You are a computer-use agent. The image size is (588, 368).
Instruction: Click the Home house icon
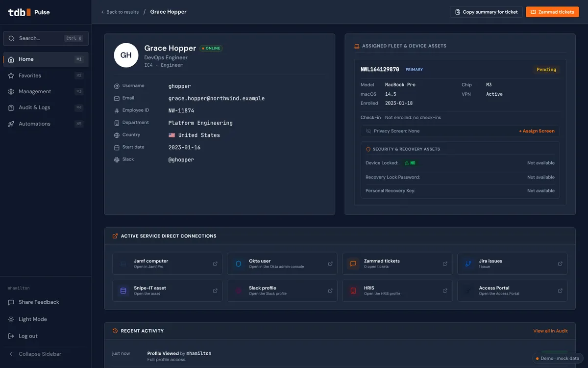pyautogui.click(x=11, y=59)
